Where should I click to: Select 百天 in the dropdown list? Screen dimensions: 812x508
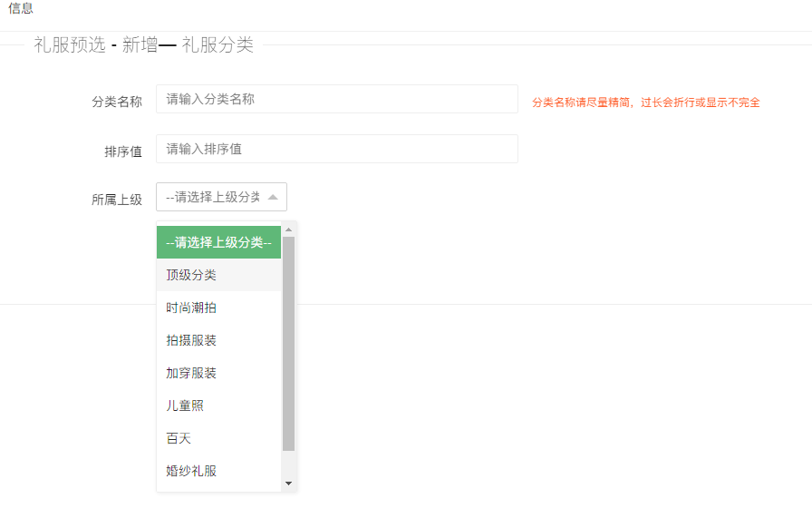point(218,438)
